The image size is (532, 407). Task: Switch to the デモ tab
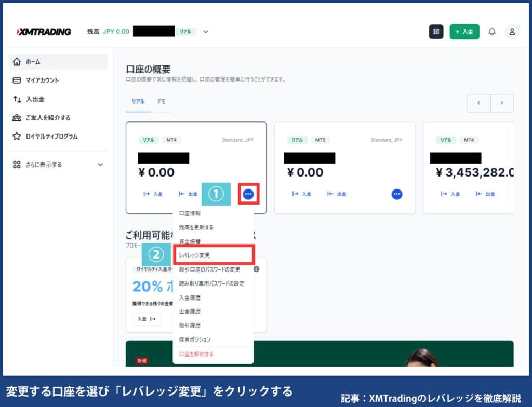[x=161, y=102]
